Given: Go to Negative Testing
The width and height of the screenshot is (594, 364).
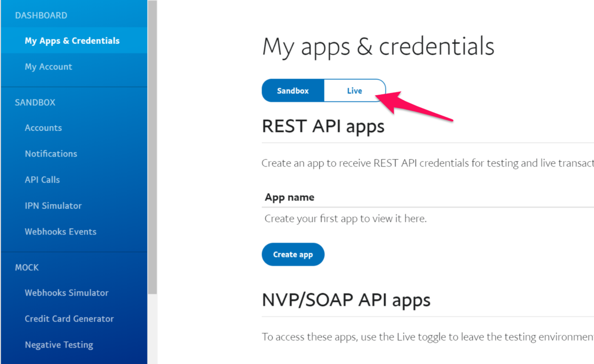Looking at the screenshot, I should [x=59, y=345].
